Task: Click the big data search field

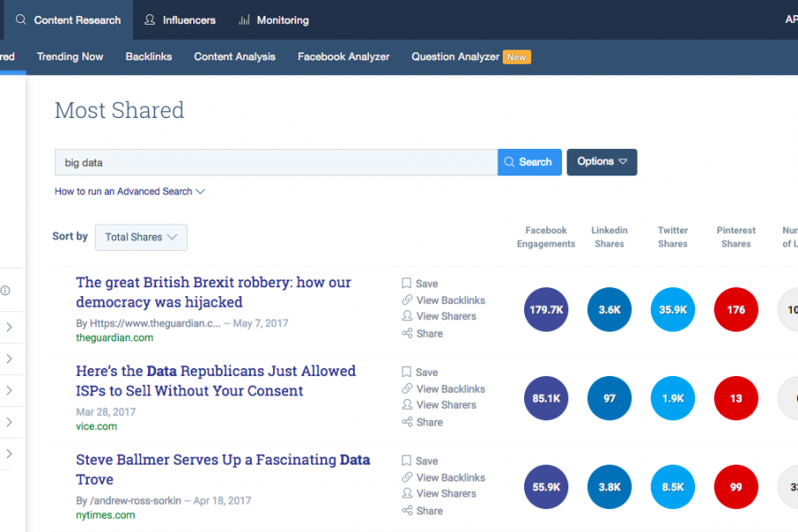Action: [x=276, y=162]
